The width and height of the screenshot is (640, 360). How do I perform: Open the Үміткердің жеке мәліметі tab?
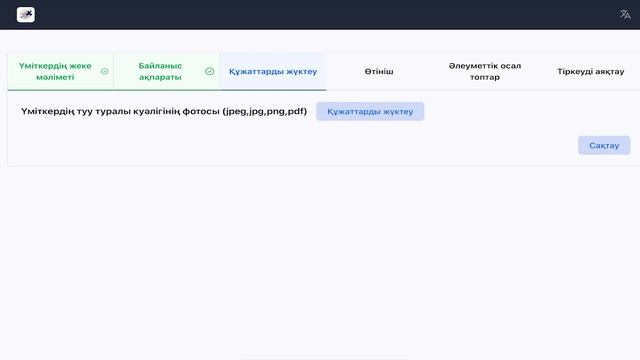[x=60, y=71]
